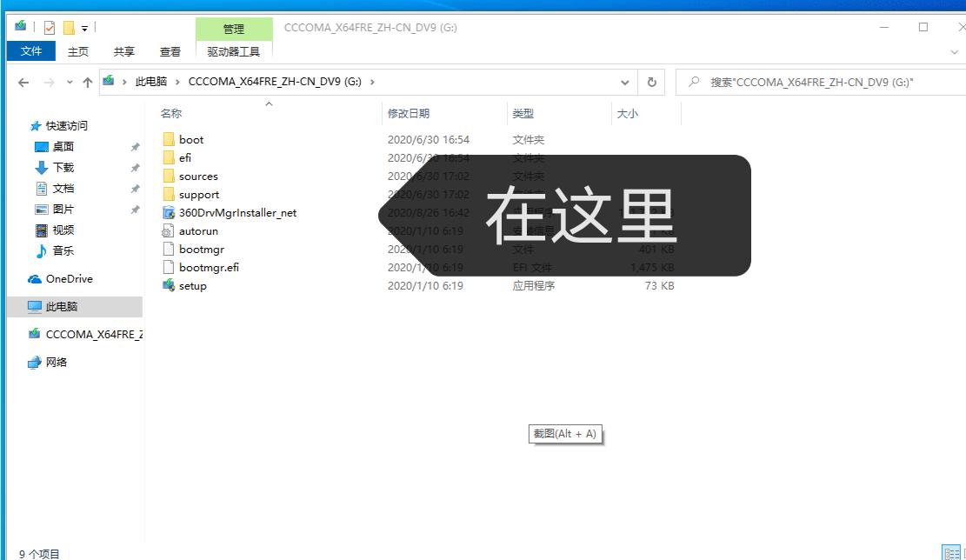
Task: Open the boot folder
Action: tap(190, 139)
